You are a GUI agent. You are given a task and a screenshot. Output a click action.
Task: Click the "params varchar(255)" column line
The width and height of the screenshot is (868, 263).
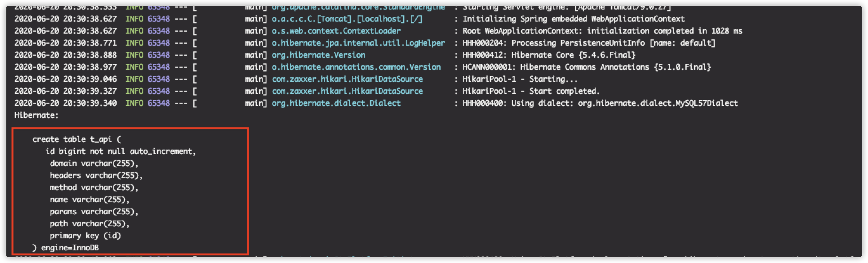[x=94, y=211]
